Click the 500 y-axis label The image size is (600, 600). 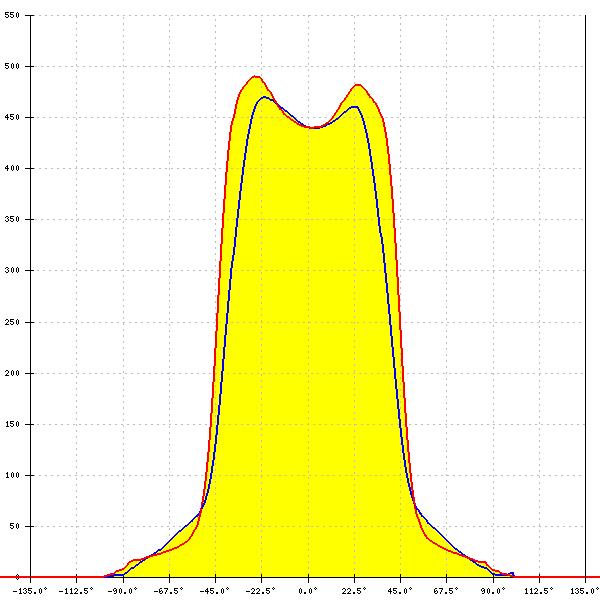(x=12, y=66)
